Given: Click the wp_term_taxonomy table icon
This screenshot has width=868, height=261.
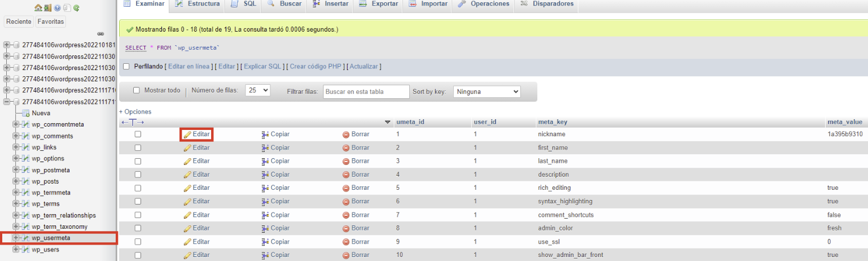Looking at the screenshot, I should [x=25, y=227].
